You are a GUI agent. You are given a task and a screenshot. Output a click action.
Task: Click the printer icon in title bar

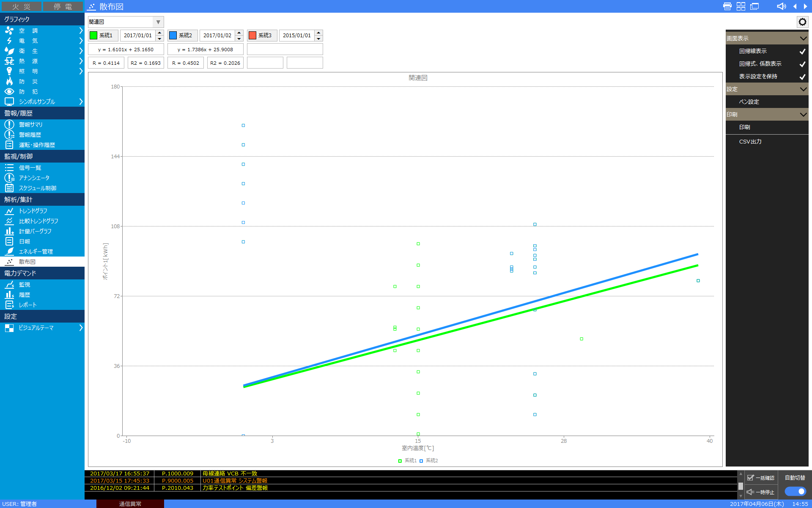pos(727,6)
